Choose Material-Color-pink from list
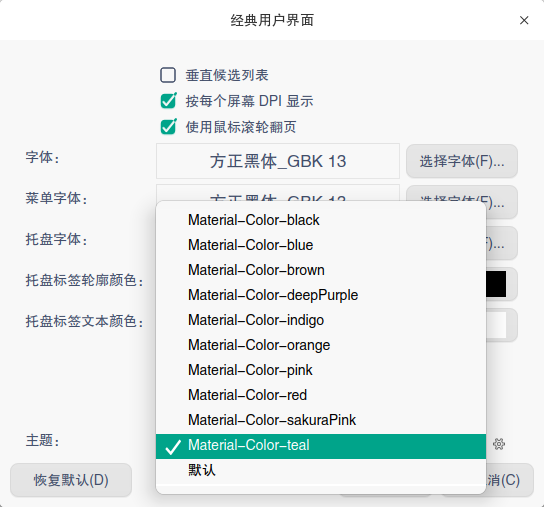This screenshot has height=507, width=544. (321, 370)
